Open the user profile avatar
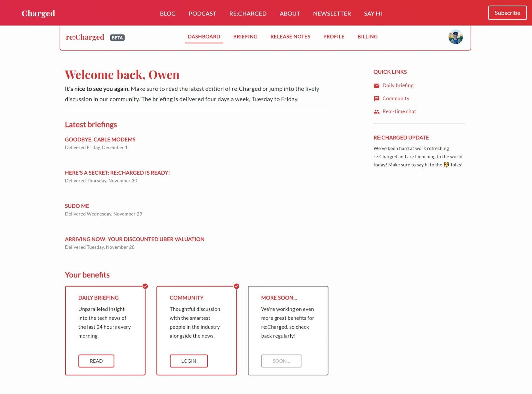Image resolution: width=532 pixels, height=394 pixels. pos(455,37)
